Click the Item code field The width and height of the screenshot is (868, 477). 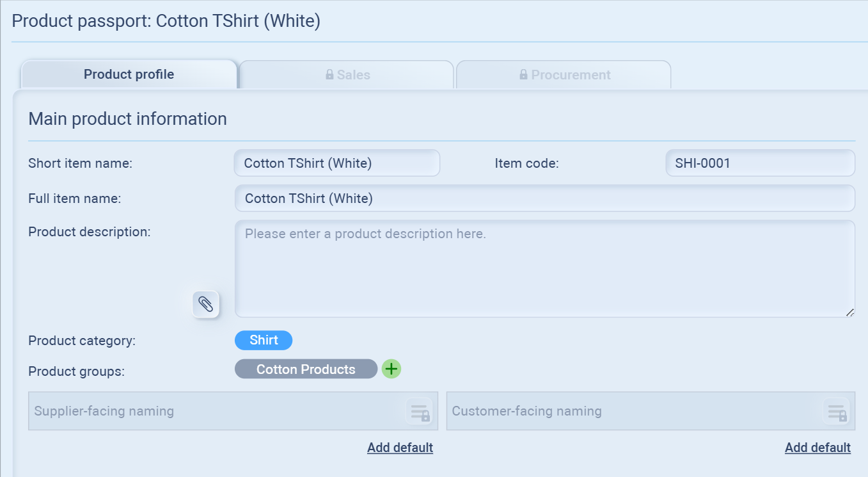pos(760,163)
